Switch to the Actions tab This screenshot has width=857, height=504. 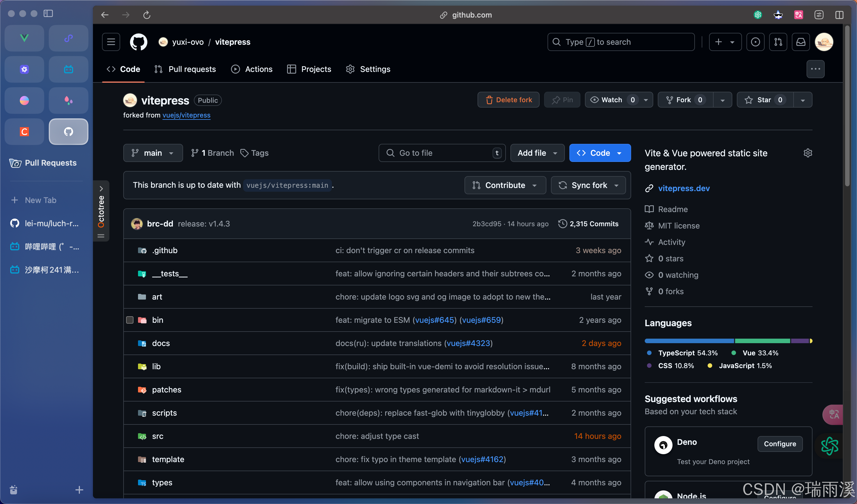pyautogui.click(x=252, y=69)
